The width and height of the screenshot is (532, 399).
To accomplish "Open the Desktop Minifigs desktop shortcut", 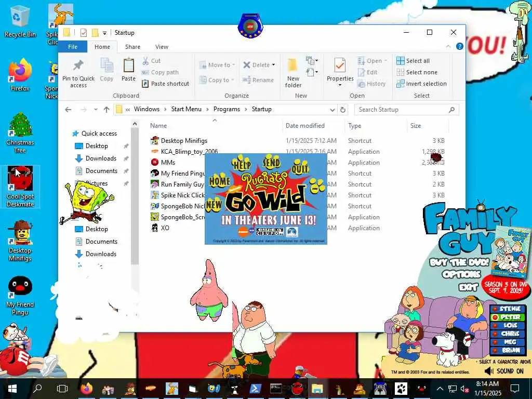I will click(x=20, y=241).
